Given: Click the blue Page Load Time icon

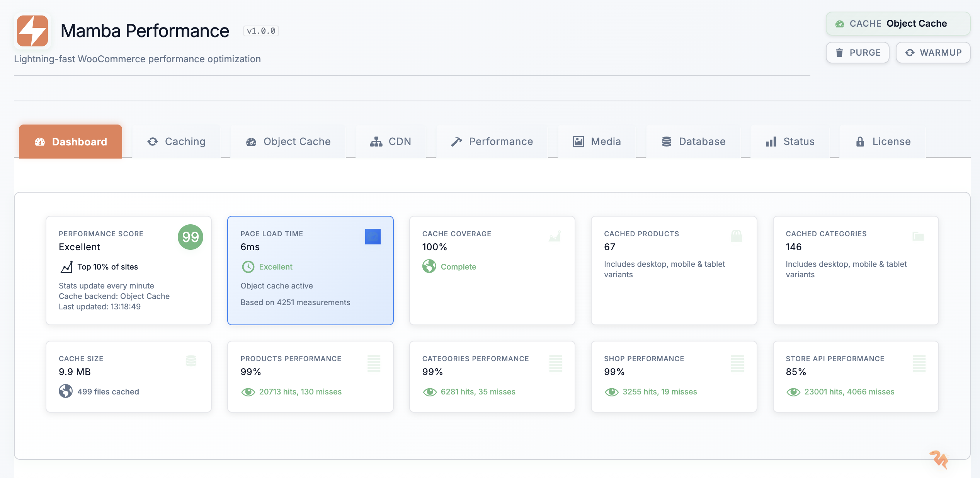Looking at the screenshot, I should pos(373,237).
